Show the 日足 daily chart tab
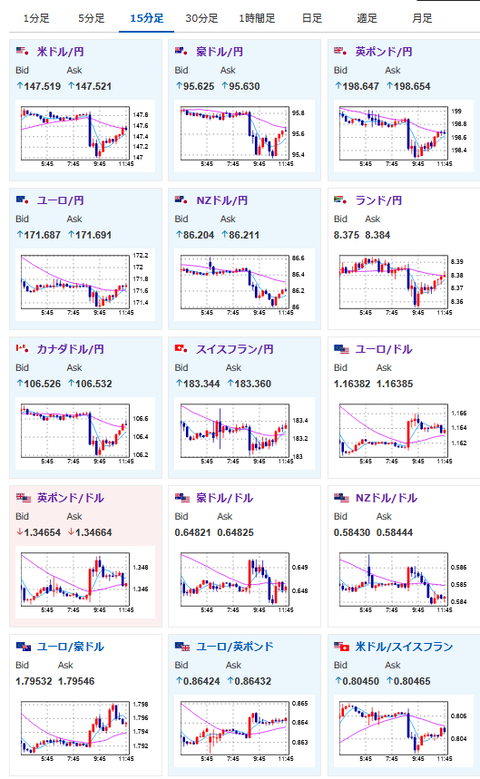Screen dimensions: 480x779 pyautogui.click(x=312, y=18)
